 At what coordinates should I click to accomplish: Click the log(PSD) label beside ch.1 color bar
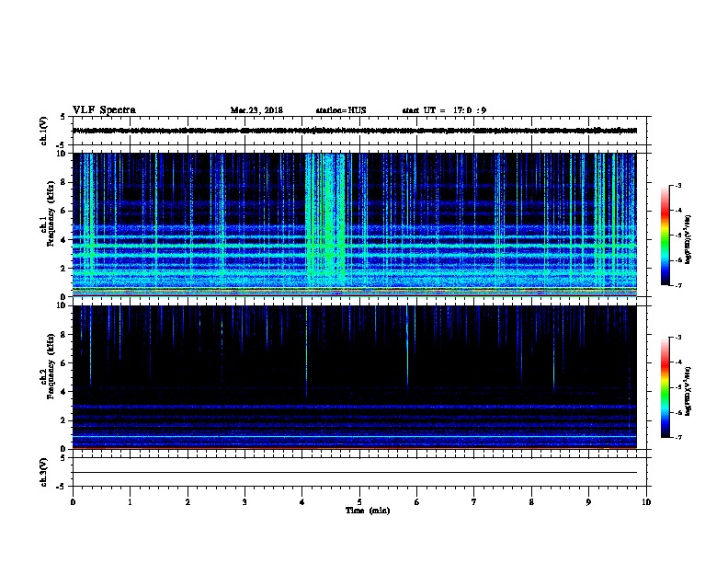688,239
